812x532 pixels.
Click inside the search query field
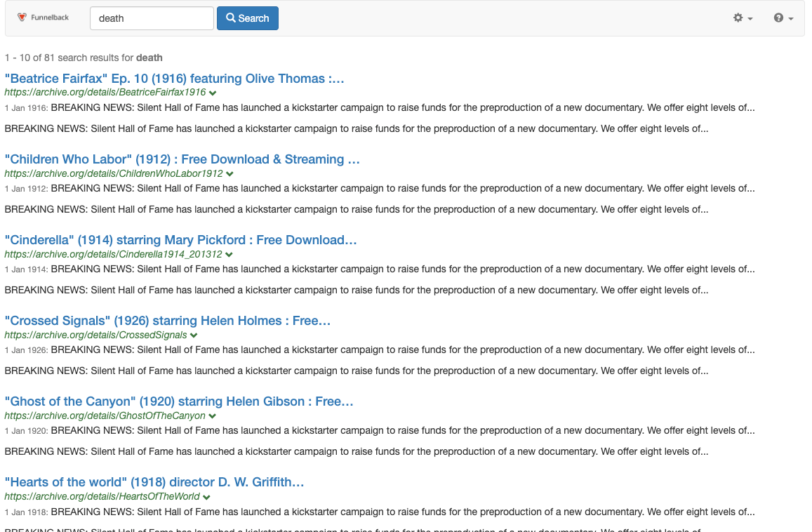point(152,18)
